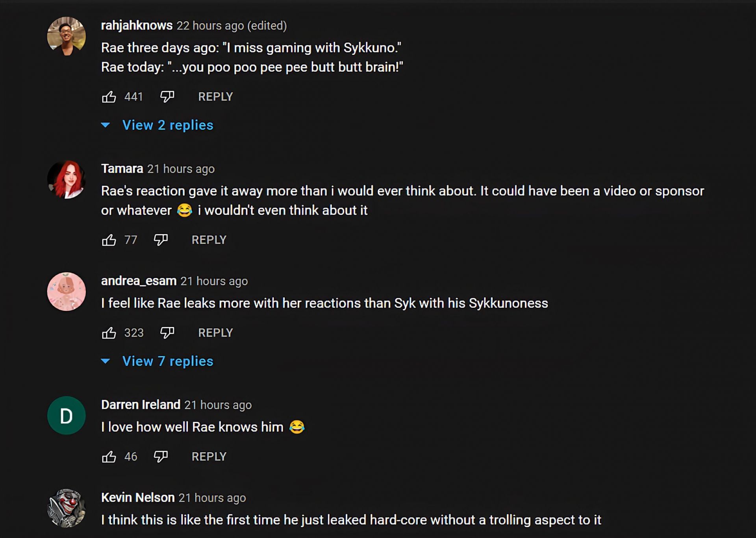Like Darren Ireland's comment
This screenshot has height=538, width=756.
point(109,457)
